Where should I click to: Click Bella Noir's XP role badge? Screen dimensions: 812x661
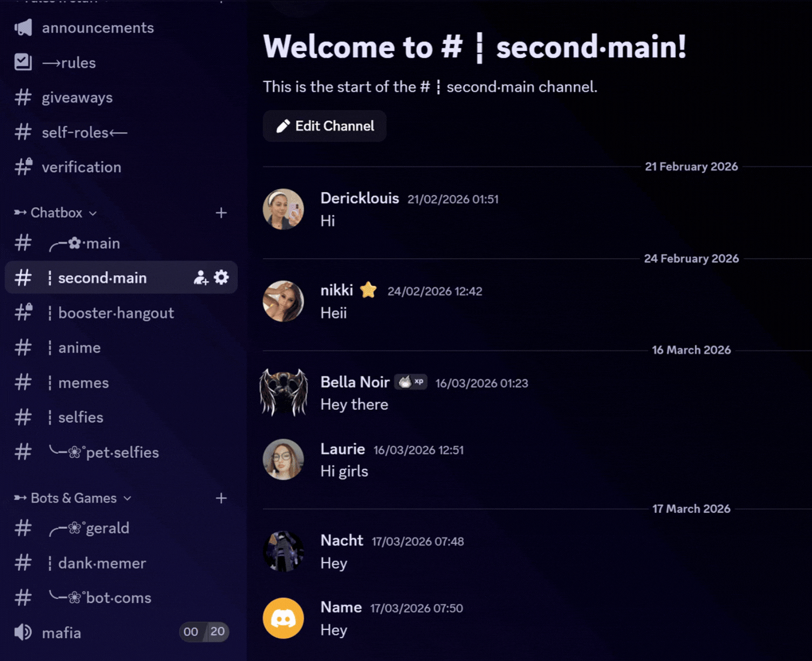410,382
